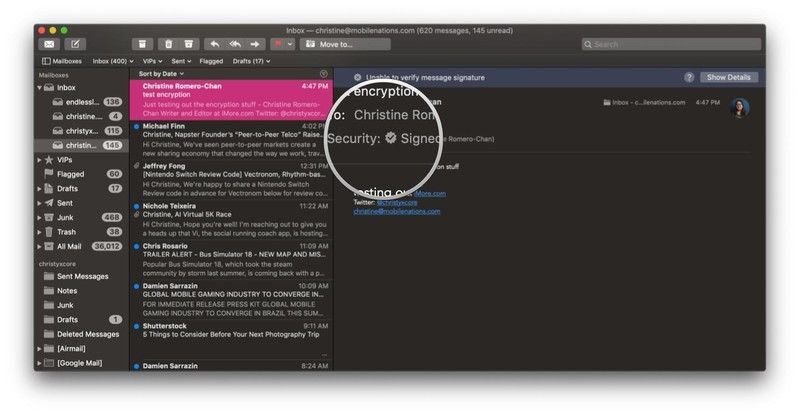Click the Show Details button

tap(729, 78)
